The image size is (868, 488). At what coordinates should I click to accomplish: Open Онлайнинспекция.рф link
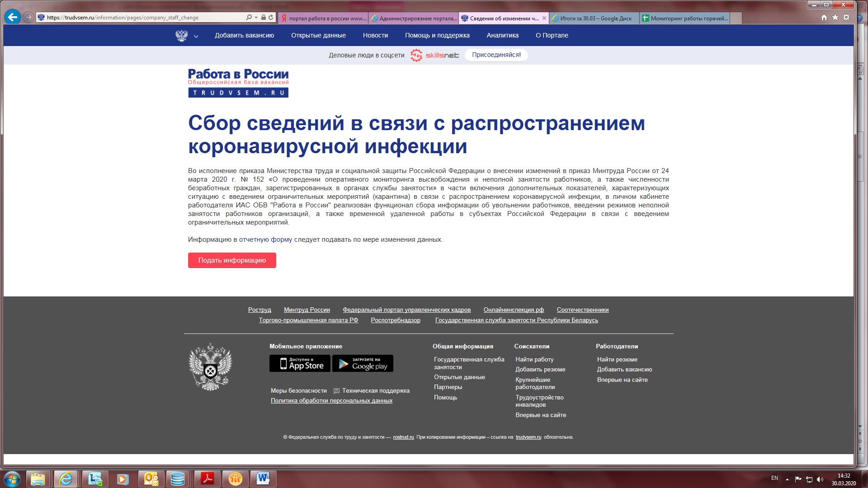tap(514, 310)
